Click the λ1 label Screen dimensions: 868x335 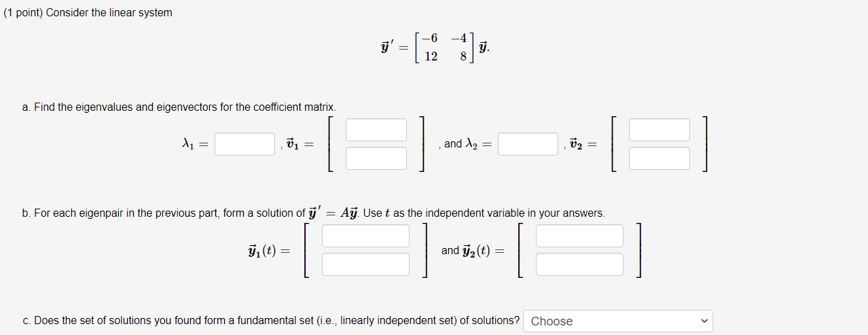[195, 144]
